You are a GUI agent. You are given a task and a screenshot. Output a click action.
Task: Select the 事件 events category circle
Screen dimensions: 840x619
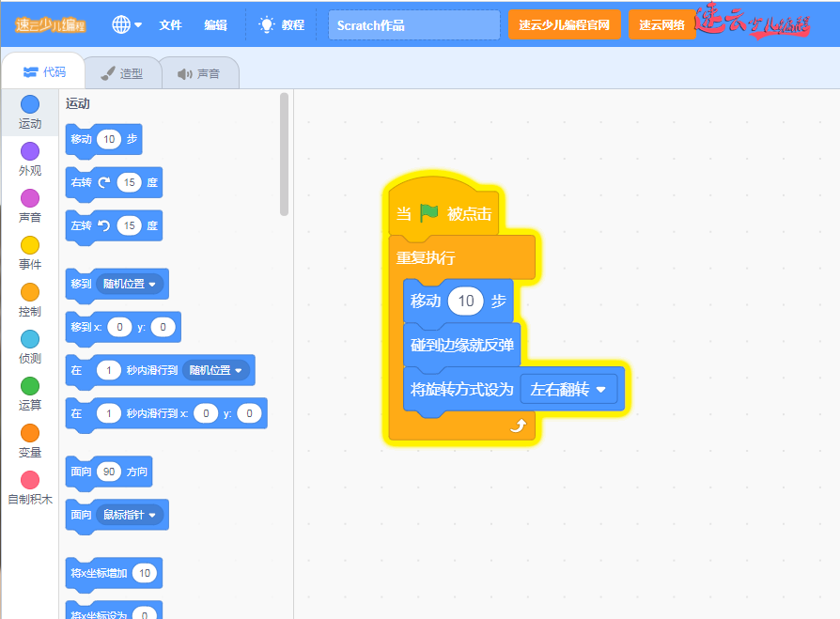click(x=30, y=245)
